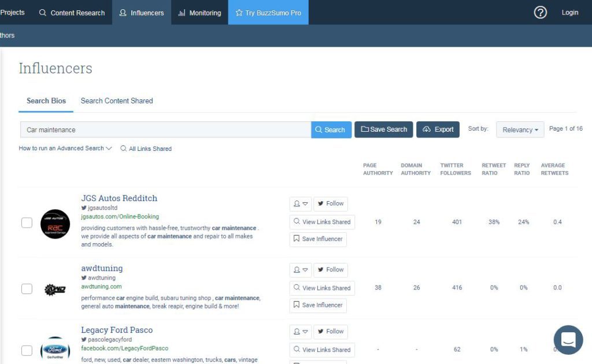Screen dimensions: 592x364
Task: Click Page Authority column header
Action: [378, 169]
